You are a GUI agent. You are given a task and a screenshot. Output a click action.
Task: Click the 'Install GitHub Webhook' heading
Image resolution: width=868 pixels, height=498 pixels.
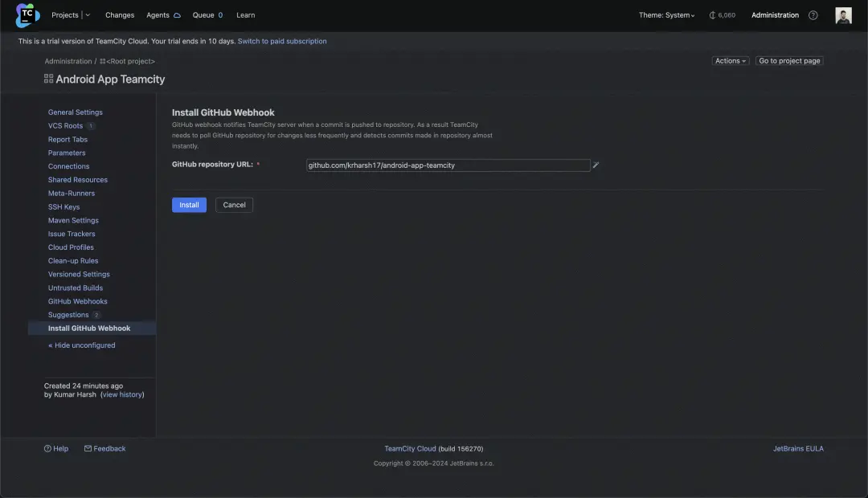pos(223,112)
